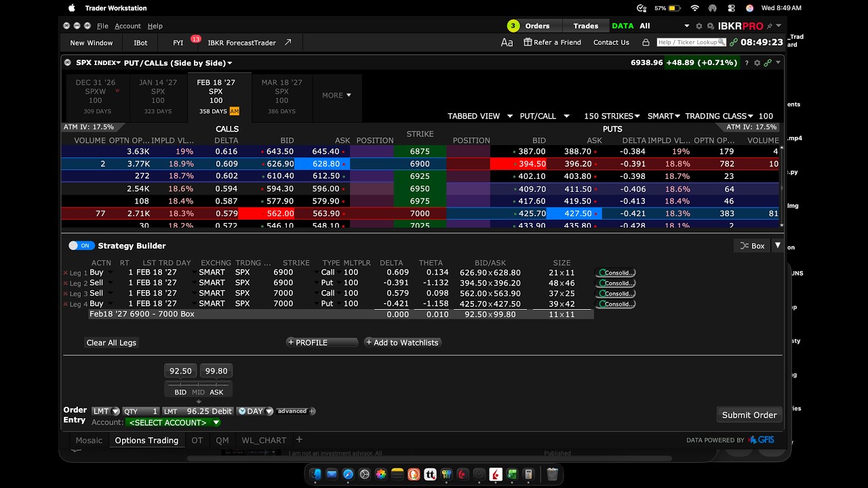Open the top-bar settings gear next to IBKRPRO
This screenshot has width=868, height=488.
tap(701, 26)
